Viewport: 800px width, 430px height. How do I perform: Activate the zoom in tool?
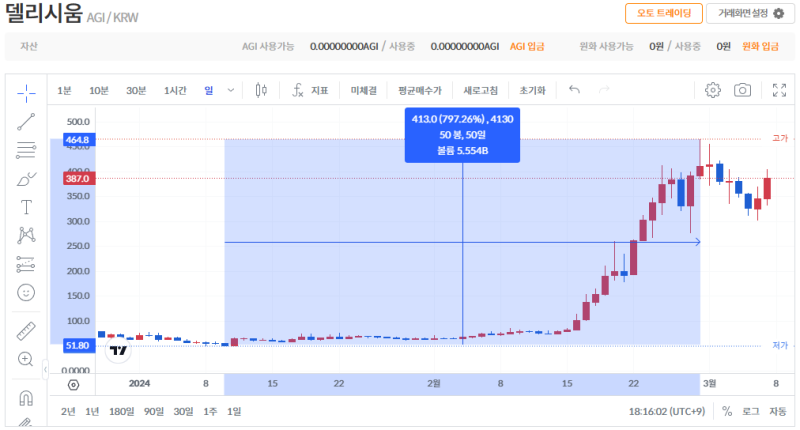26,359
